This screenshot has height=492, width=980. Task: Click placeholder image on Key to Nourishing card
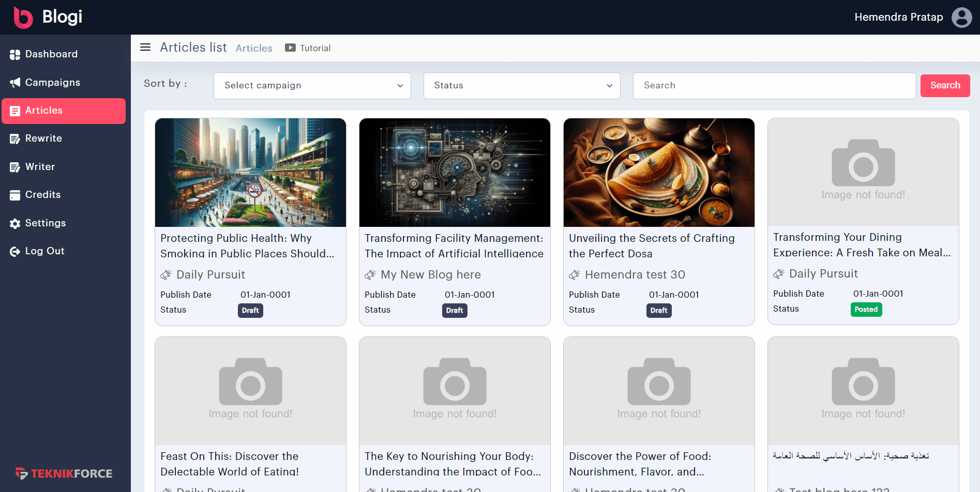tap(455, 391)
